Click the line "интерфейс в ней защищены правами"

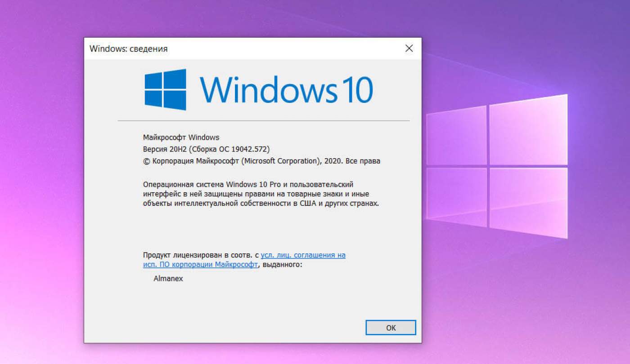click(x=256, y=194)
